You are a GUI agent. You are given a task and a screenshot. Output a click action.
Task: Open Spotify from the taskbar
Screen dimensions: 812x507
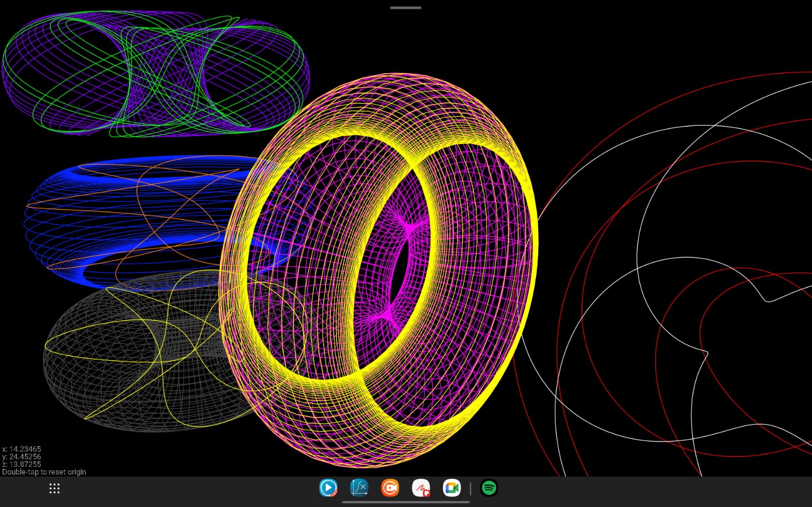(x=489, y=488)
